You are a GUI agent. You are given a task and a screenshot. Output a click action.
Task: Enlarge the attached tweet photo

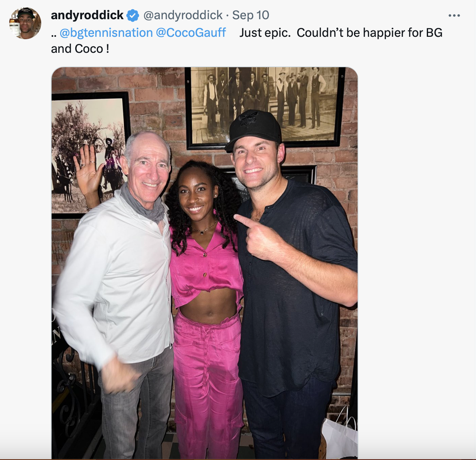205,263
